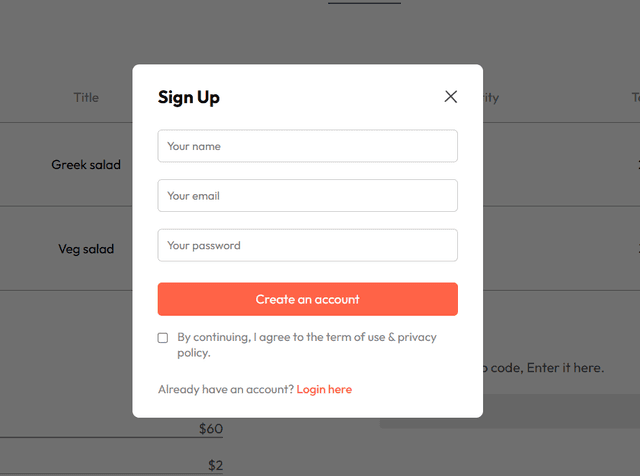Click the Your name input field
The width and height of the screenshot is (640, 476).
(307, 146)
